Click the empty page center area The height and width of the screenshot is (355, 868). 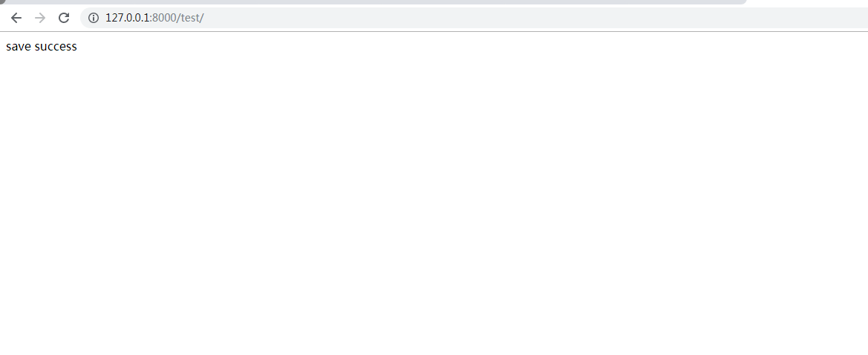point(434,194)
